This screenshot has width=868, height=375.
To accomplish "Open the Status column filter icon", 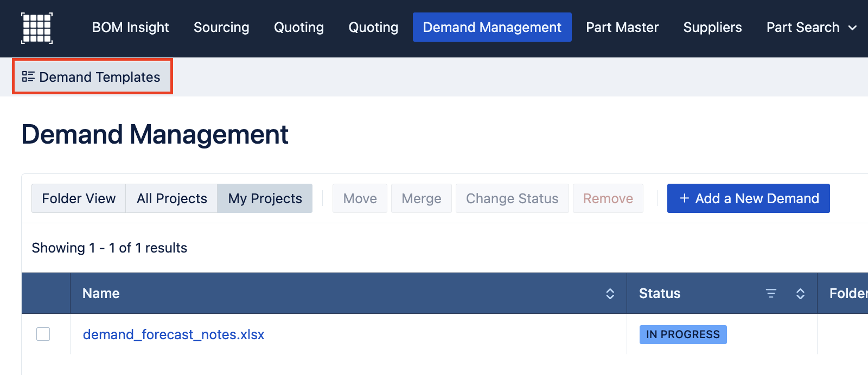I will (771, 294).
